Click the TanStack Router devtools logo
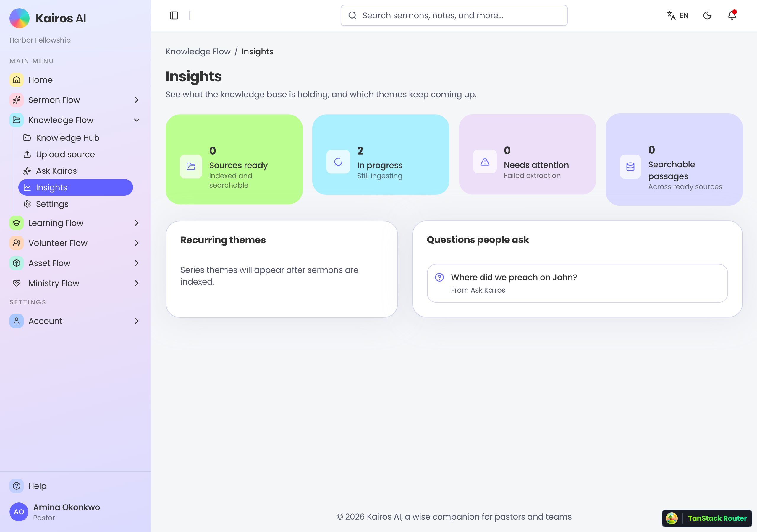 click(672, 518)
